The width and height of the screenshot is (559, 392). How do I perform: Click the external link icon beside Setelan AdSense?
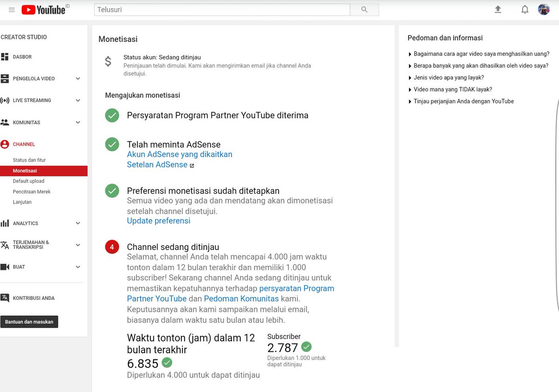192,165
